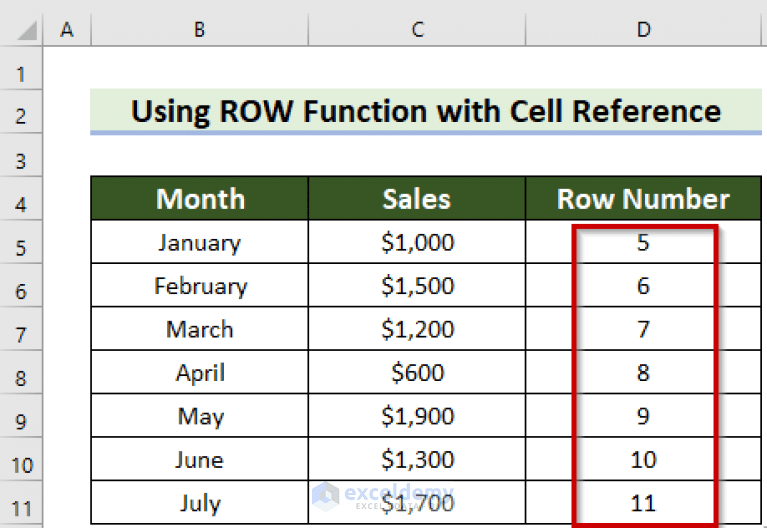Screen dimensions: 767x528
Task: Select row 8 header
Action: [x=21, y=372]
